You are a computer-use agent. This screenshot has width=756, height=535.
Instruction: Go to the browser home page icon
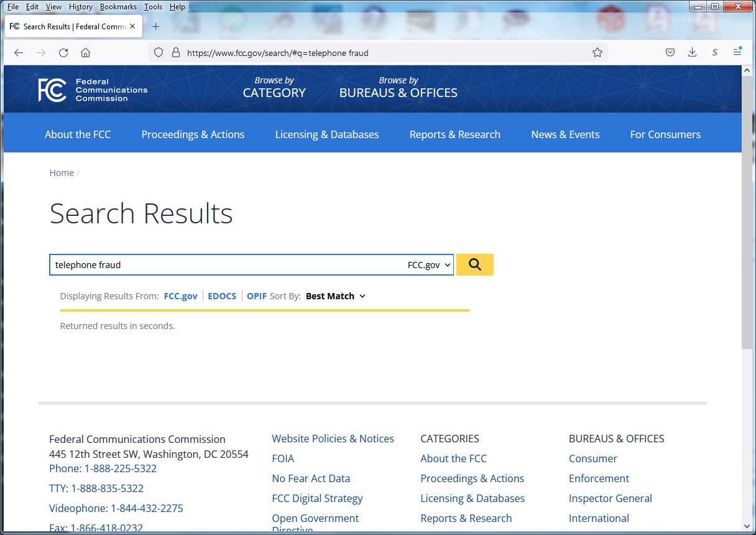point(86,53)
